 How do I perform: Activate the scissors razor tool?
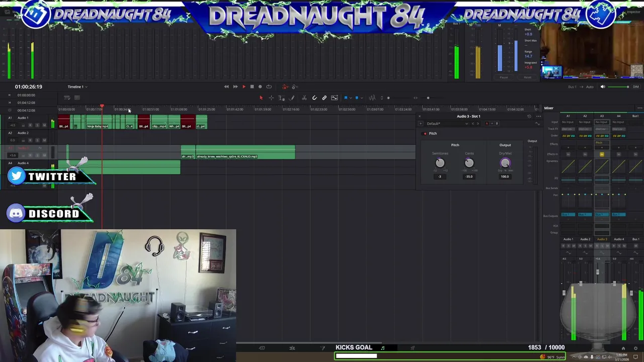304,98
